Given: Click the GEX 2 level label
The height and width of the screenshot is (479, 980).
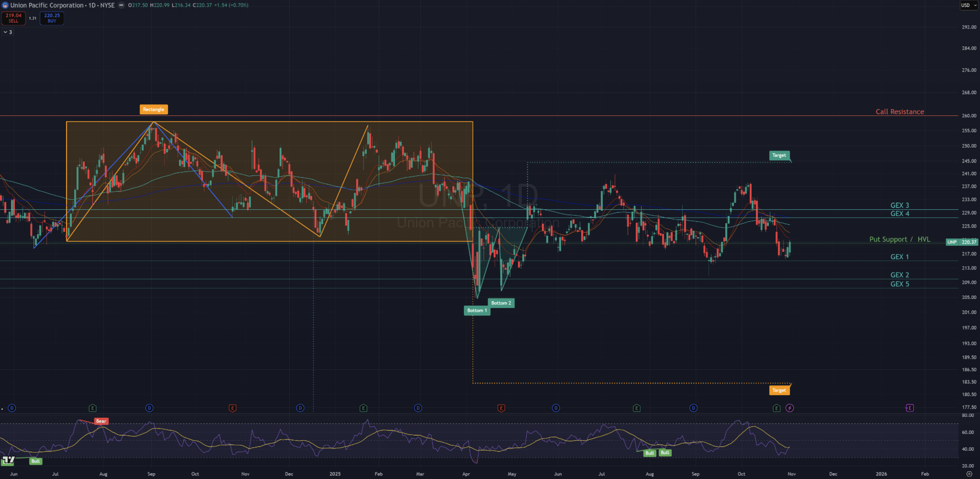Looking at the screenshot, I should click(900, 275).
